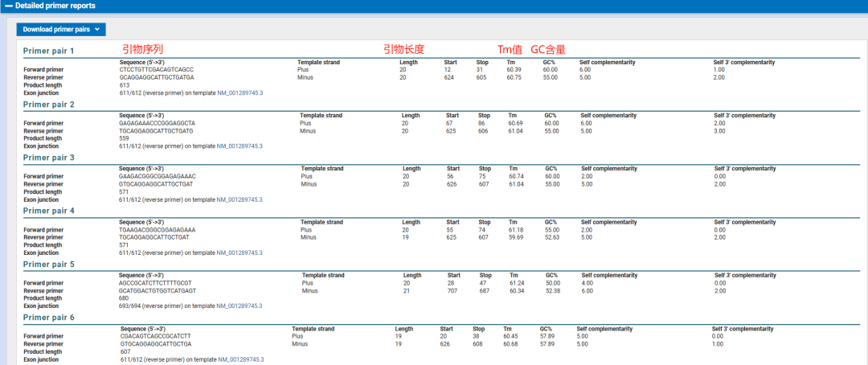Screen dimensions: 868x365
Task: Click product length value 613
Action: tap(124, 85)
